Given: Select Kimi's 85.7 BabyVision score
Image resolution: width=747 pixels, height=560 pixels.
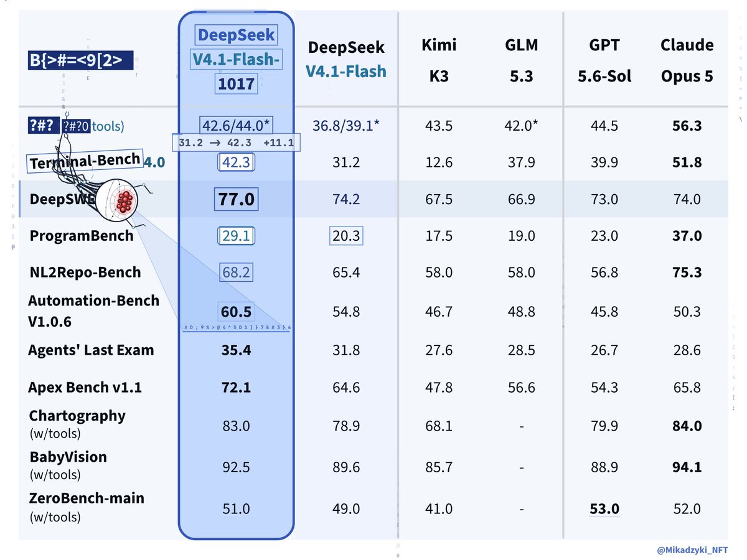Looking at the screenshot, I should pos(439,467).
